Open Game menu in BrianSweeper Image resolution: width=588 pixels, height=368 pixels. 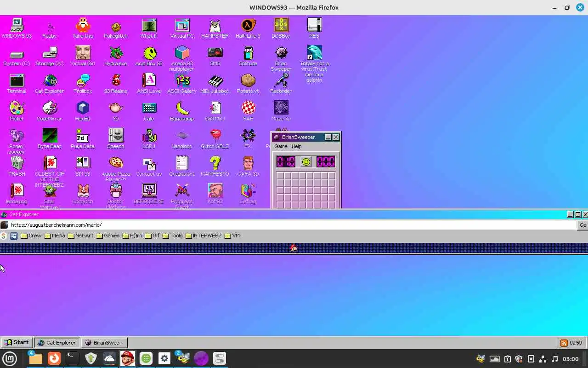[x=281, y=146]
